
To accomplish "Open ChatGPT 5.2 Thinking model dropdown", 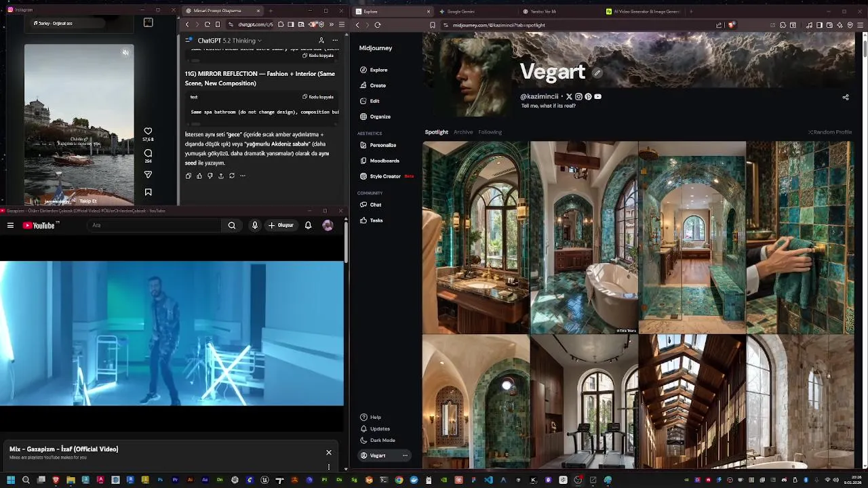I will point(229,41).
